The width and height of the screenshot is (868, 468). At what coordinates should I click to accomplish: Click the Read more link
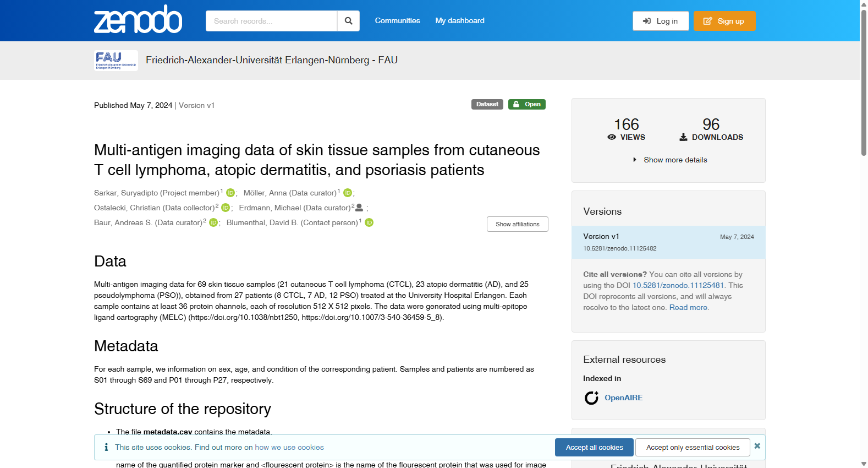(x=688, y=307)
